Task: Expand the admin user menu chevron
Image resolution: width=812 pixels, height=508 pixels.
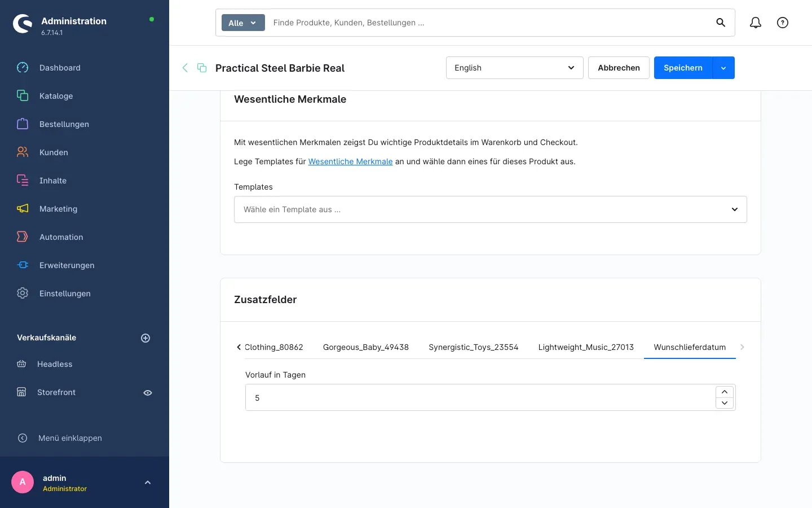Action: (148, 483)
